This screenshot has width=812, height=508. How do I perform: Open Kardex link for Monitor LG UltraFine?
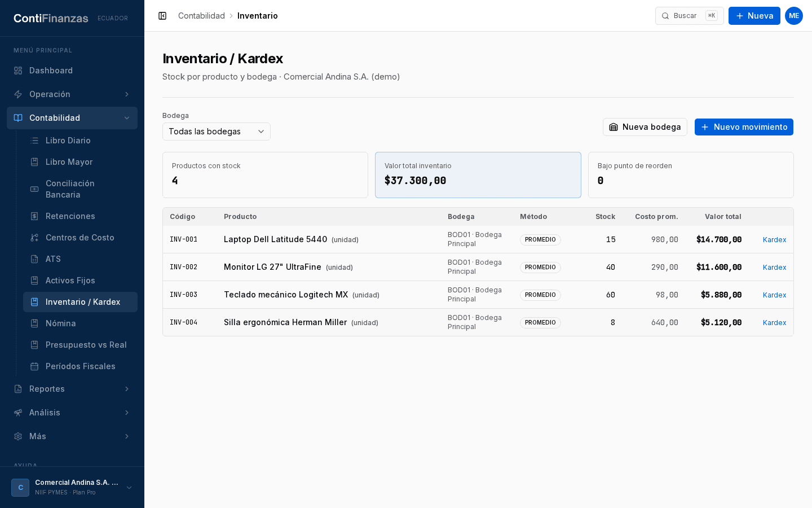pyautogui.click(x=774, y=268)
